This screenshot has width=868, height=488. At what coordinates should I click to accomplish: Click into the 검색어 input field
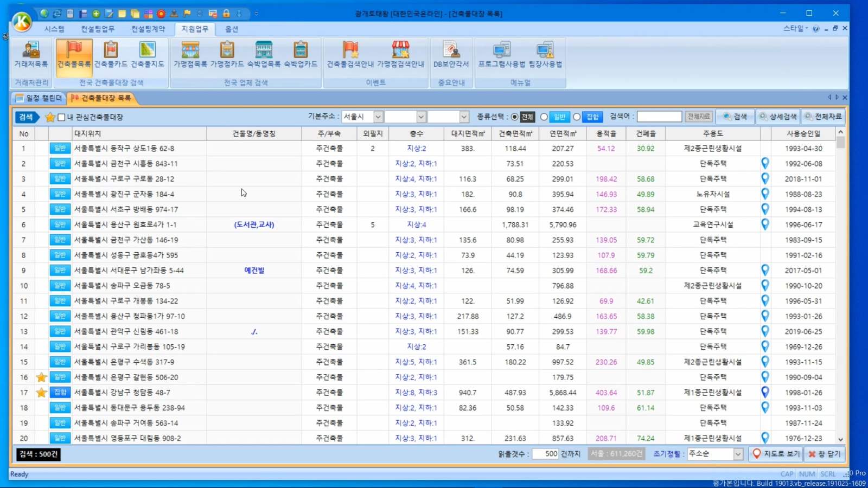[659, 117]
